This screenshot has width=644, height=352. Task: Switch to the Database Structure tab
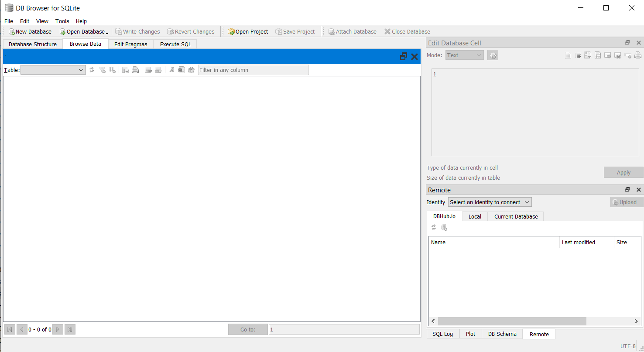click(33, 44)
